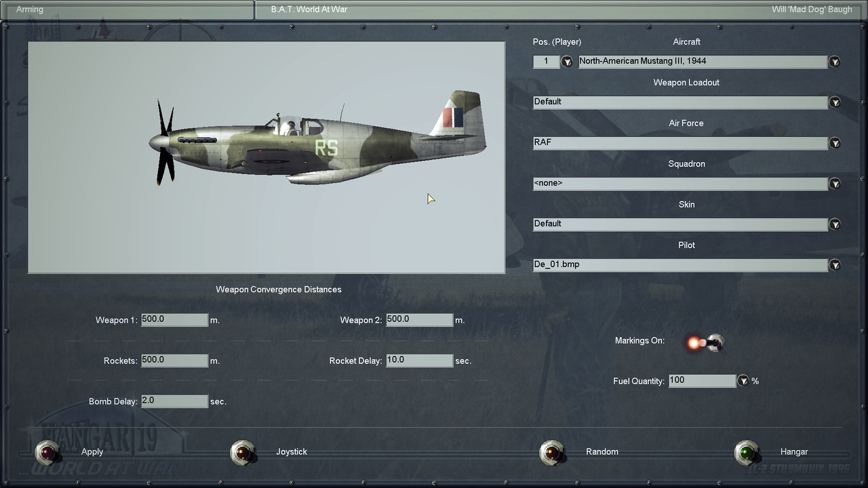The width and height of the screenshot is (868, 488).
Task: Open the Air Force dropdown
Action: click(835, 142)
